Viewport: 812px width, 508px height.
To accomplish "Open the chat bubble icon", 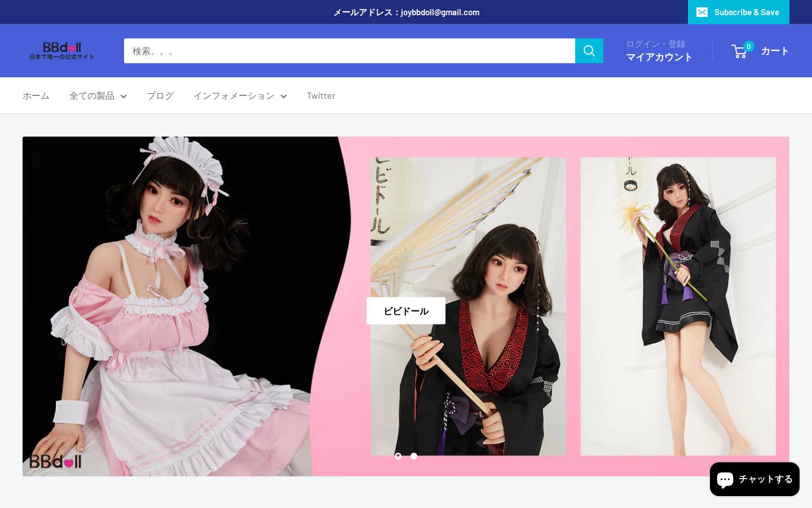I will pyautogui.click(x=725, y=479).
